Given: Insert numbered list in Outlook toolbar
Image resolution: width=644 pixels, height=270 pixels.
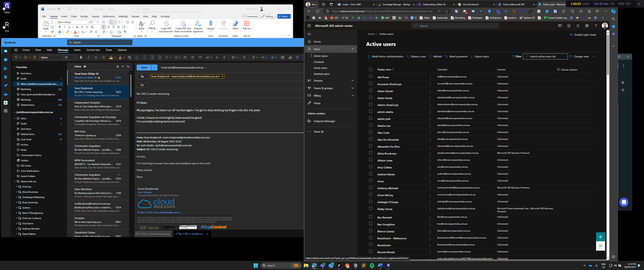Looking at the screenshot, I should click(144, 57).
